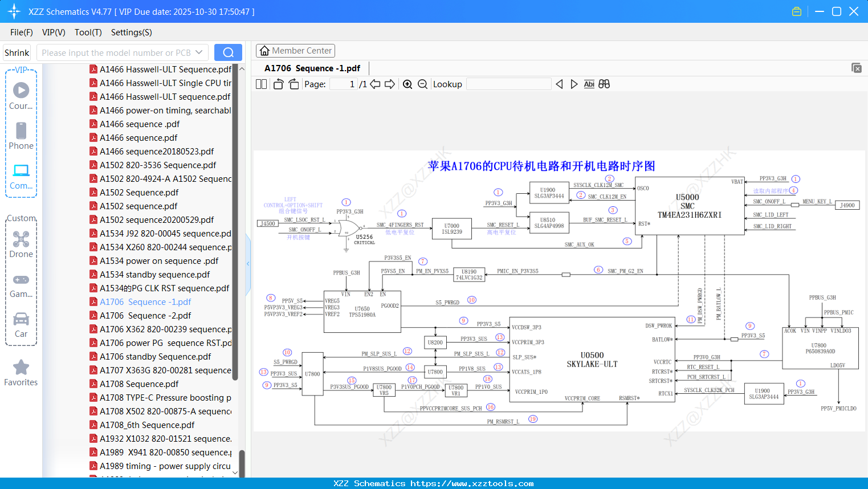
Task: Open A1466 Hasswell-ULT Sequence.pdf
Action: 161,70
